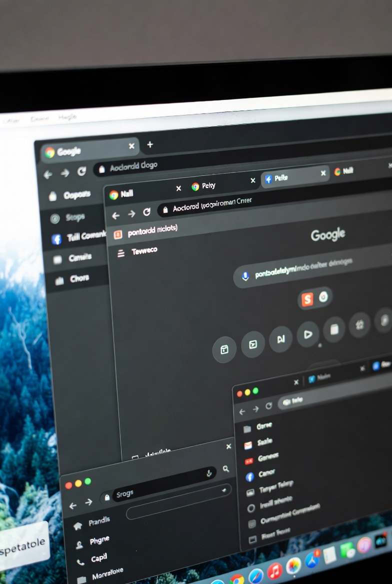Open the play triangle shortcut circle

pyautogui.click(x=307, y=334)
